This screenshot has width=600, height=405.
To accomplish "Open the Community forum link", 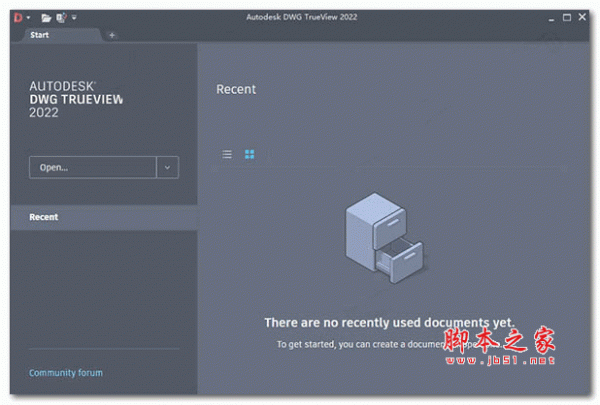I will tap(66, 373).
